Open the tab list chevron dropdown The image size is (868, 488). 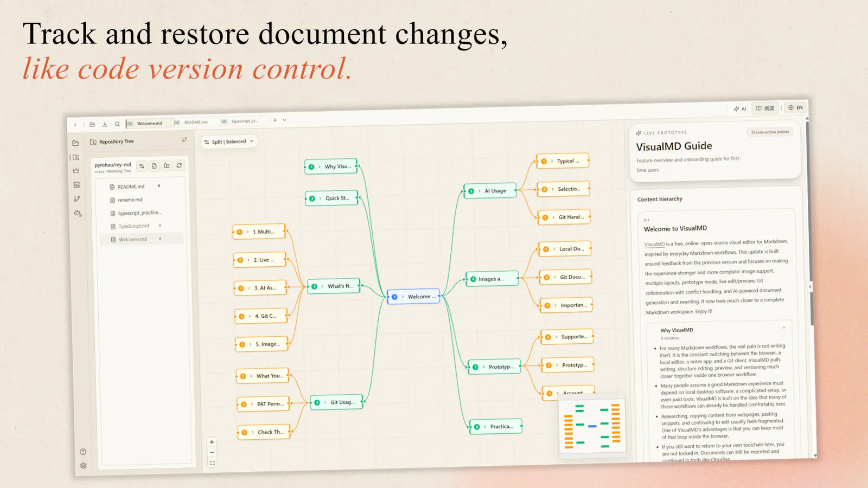[284, 120]
